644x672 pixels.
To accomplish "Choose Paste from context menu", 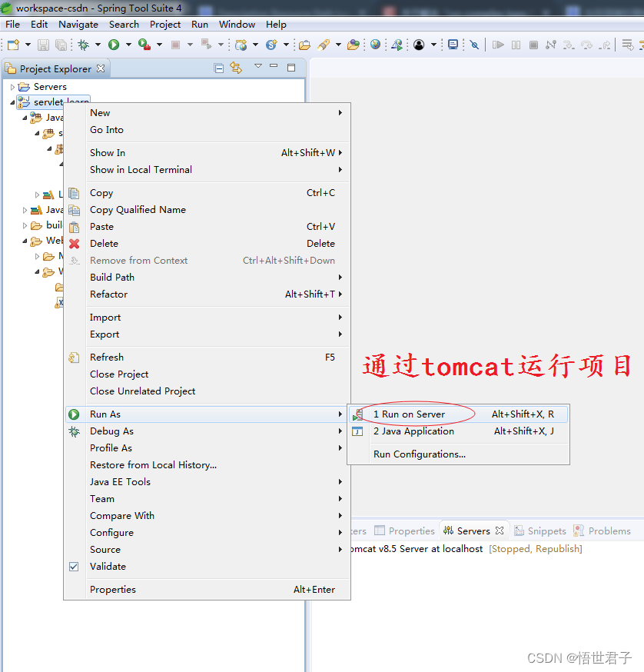I will pyautogui.click(x=207, y=227).
